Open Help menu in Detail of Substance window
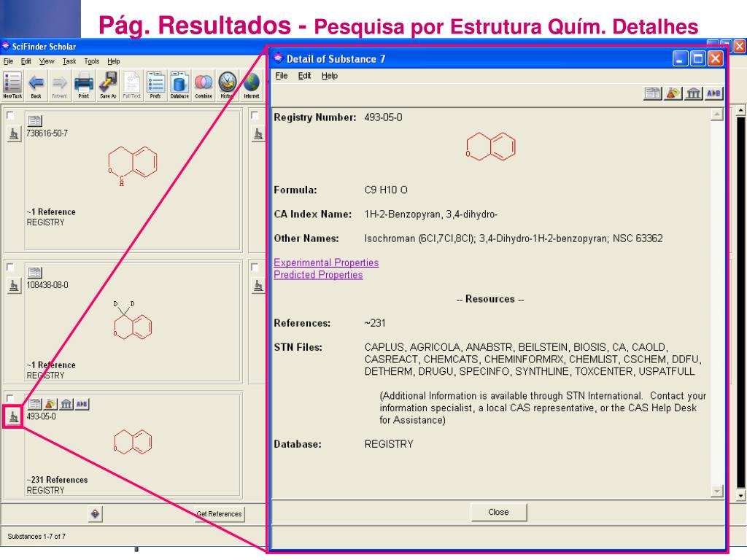 point(329,76)
